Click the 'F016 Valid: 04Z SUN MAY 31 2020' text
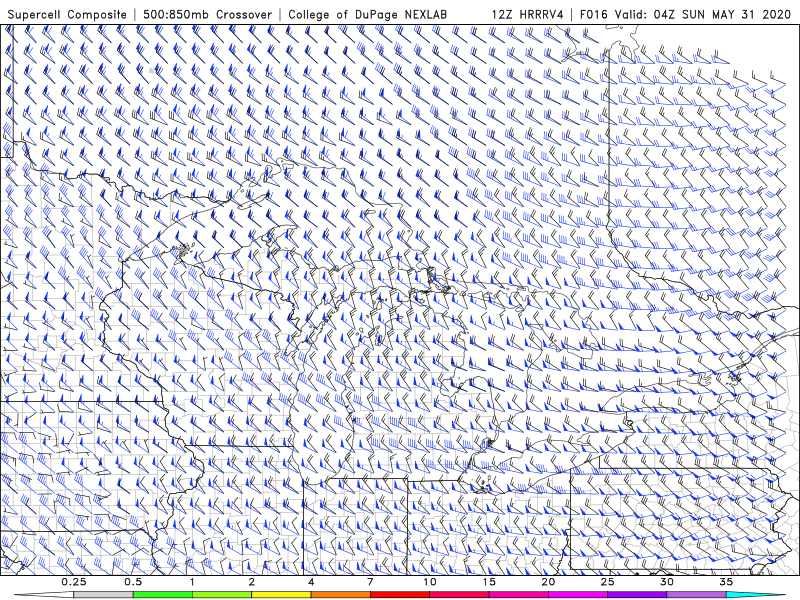This screenshot has width=800, height=600. pos(686,14)
